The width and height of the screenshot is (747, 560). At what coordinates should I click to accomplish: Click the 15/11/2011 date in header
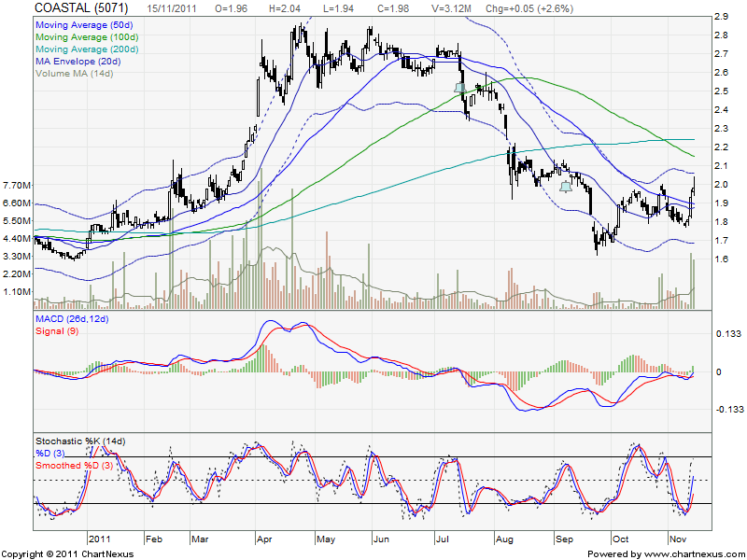(x=170, y=7)
